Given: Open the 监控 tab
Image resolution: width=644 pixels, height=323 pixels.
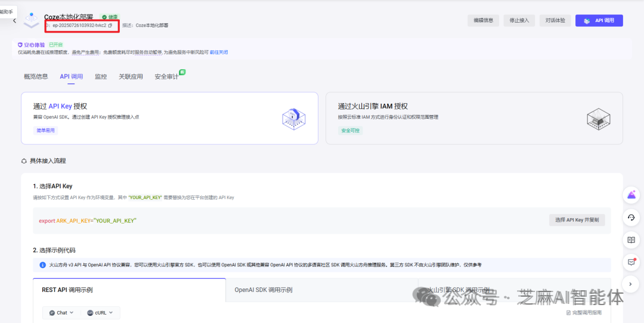Looking at the screenshot, I should [101, 76].
